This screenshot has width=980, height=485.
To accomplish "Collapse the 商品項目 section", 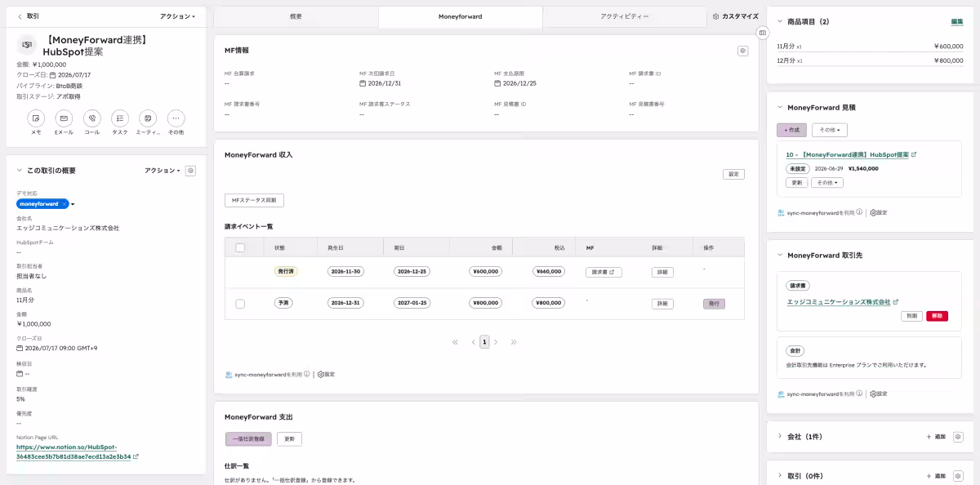I will pyautogui.click(x=779, y=21).
